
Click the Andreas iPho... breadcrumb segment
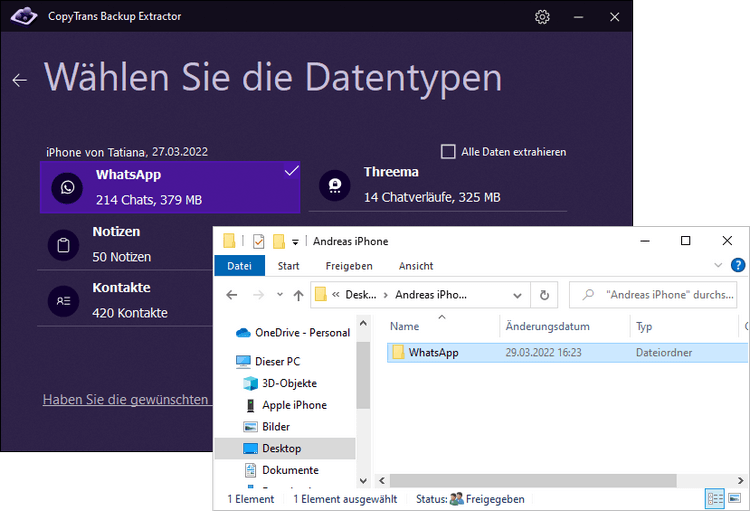pos(430,295)
